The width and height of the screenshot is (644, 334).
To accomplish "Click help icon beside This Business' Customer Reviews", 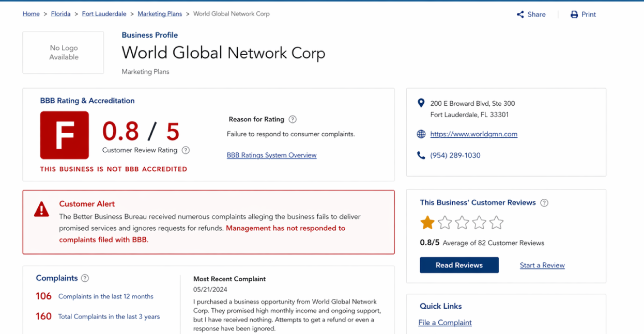I will tap(544, 203).
